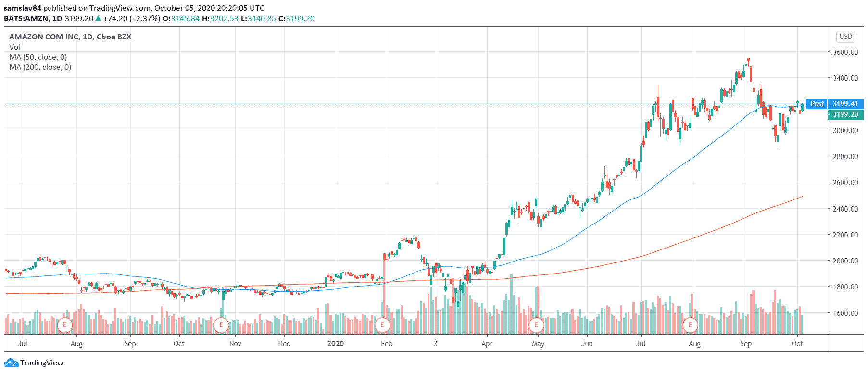Click the AMAZON COM INC chart title
Viewport: 868px width, 374px height.
click(x=70, y=37)
